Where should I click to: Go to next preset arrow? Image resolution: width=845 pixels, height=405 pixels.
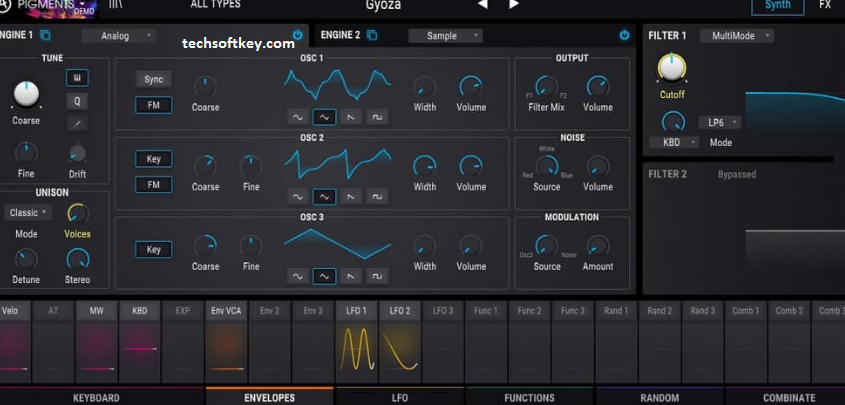[514, 5]
